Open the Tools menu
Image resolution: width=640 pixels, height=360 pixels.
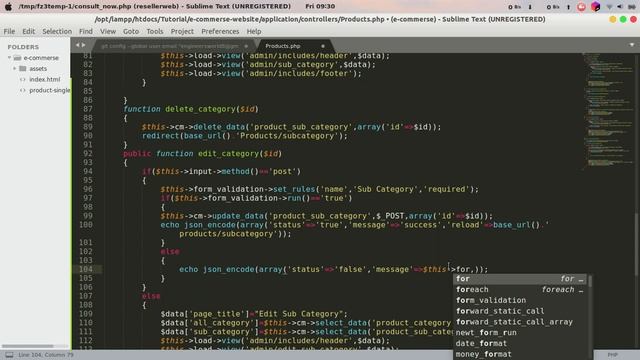tap(155, 31)
